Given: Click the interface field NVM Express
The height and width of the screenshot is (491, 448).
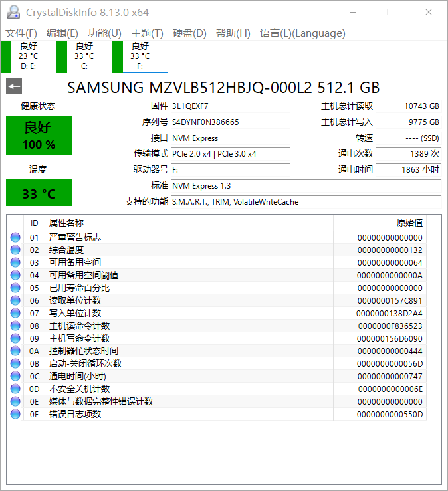Looking at the screenshot, I should pos(230,138).
